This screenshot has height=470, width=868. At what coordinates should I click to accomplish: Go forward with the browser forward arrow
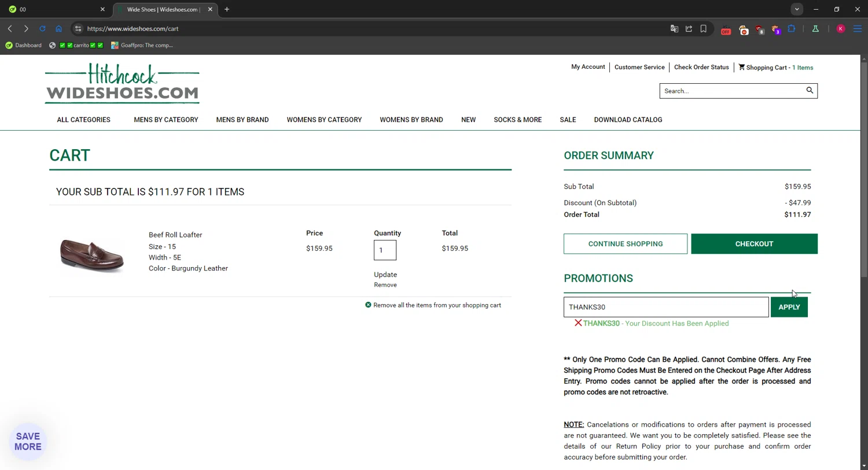(26, 28)
